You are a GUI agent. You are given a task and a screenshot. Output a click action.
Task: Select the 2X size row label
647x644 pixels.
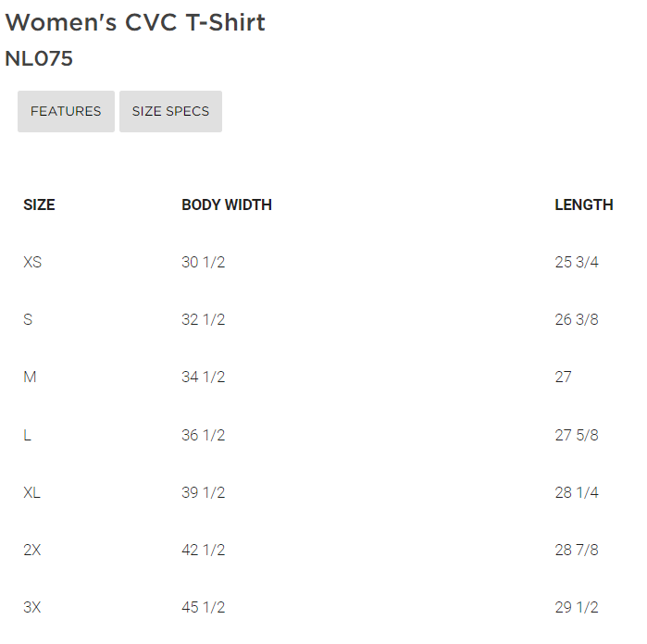point(32,550)
